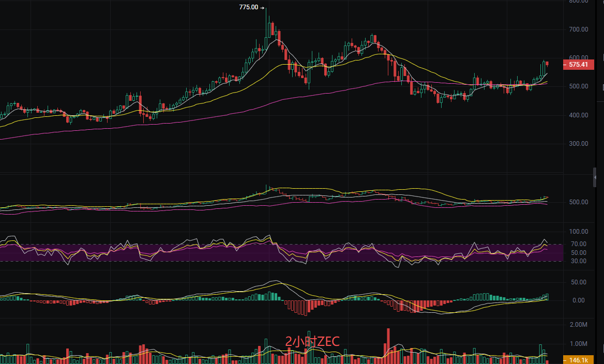This screenshot has width=604, height=364.
Task: Click the 400.00 price axis label
Action: click(x=578, y=115)
